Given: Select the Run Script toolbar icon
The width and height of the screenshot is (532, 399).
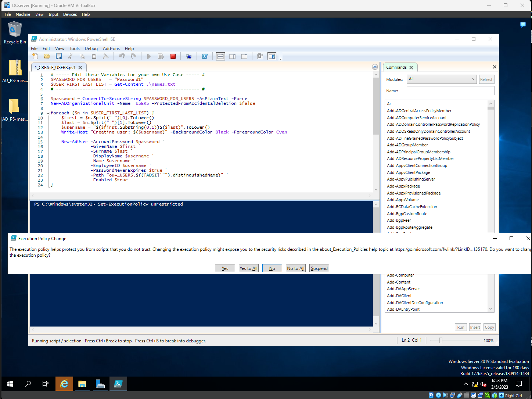Looking at the screenshot, I should pyautogui.click(x=149, y=56).
